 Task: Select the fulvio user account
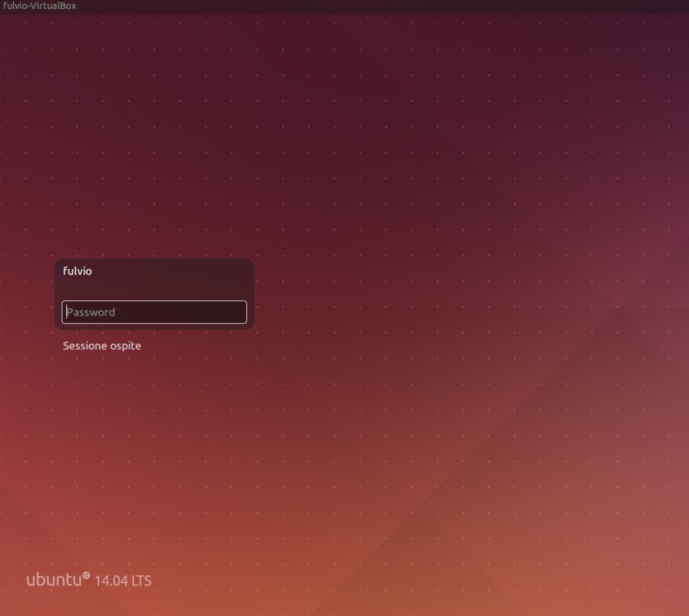tap(77, 271)
